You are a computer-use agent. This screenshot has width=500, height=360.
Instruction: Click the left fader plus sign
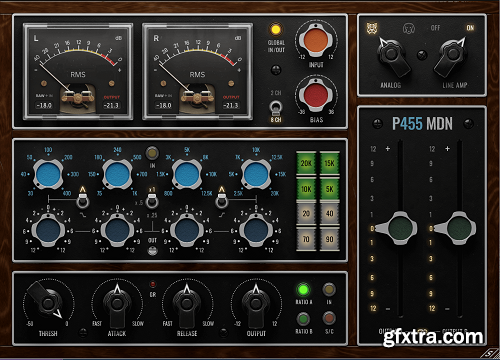coord(388,149)
